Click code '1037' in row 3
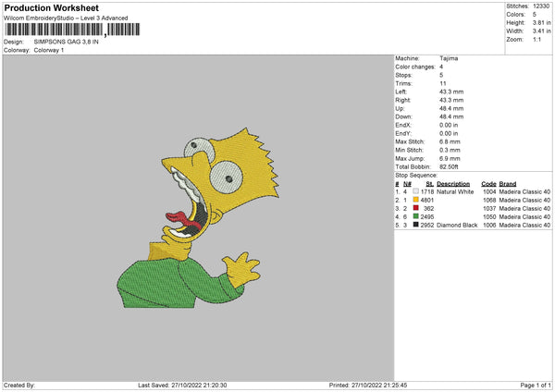Screen dimensions: 555x392 click(489, 209)
